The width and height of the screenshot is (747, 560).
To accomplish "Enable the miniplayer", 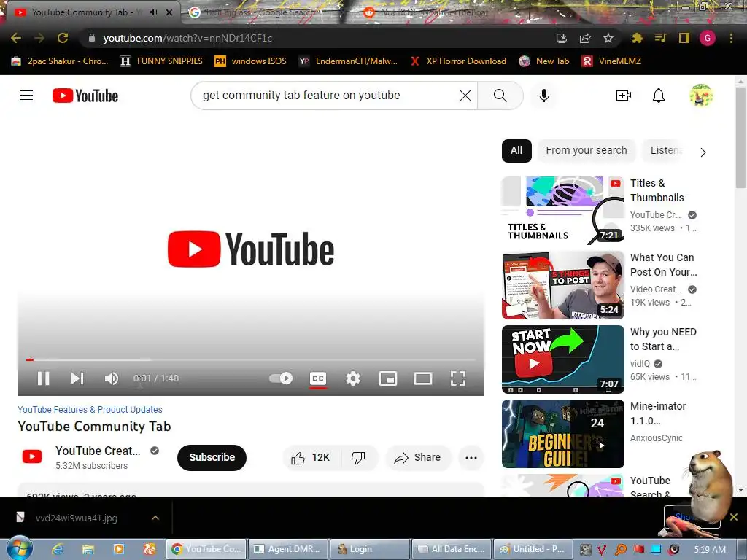I will coord(388,378).
